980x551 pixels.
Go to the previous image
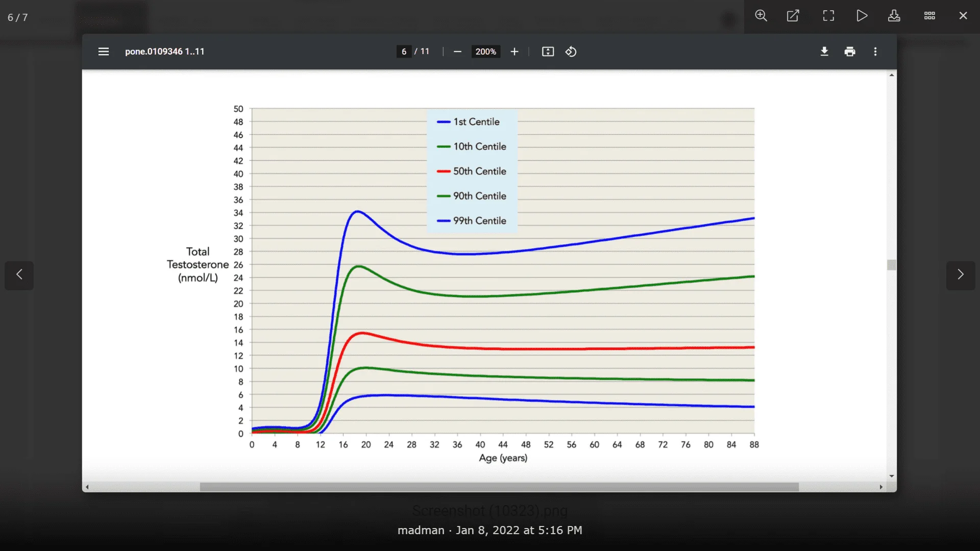point(19,275)
